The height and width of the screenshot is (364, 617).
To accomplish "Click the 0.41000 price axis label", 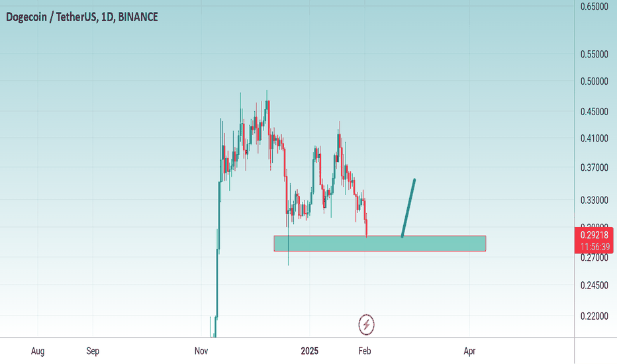I will pyautogui.click(x=594, y=138).
